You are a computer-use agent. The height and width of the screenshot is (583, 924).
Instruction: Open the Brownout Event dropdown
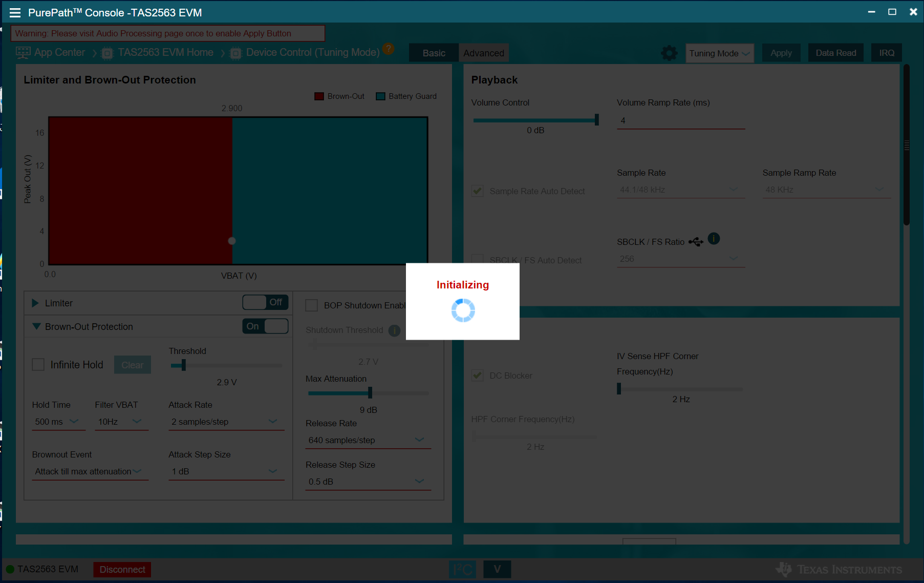[90, 471]
